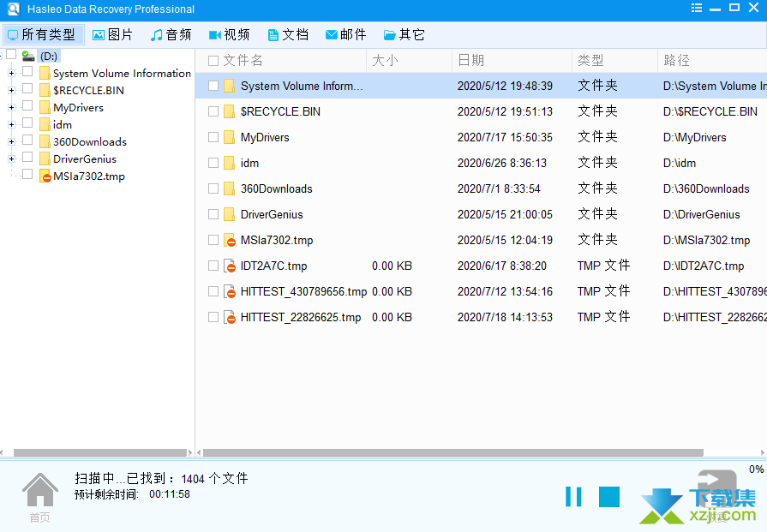
Task: Expand the $RECYCLE.BIN tree node
Action: (x=12, y=91)
